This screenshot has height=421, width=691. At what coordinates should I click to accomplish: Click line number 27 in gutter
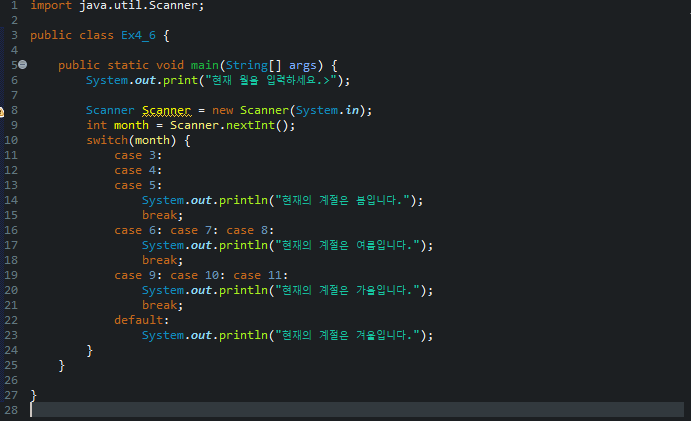[11, 395]
